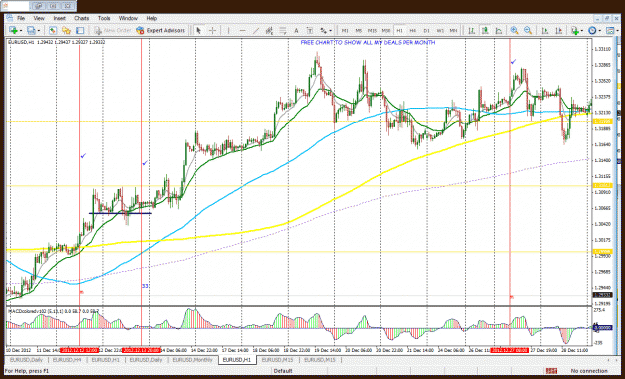This screenshot has height=379, width=625.
Task: Open the Charts menu
Action: pyautogui.click(x=82, y=18)
